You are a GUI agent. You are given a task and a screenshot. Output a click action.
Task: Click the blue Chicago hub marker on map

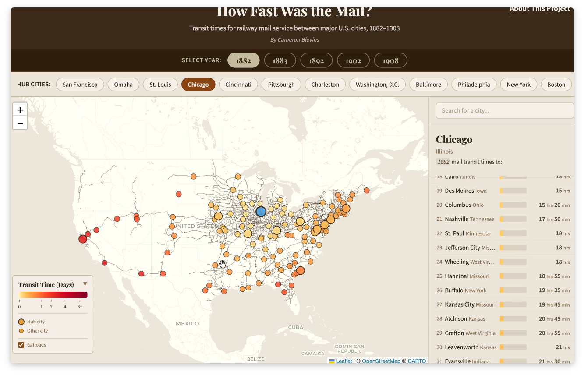click(x=261, y=212)
